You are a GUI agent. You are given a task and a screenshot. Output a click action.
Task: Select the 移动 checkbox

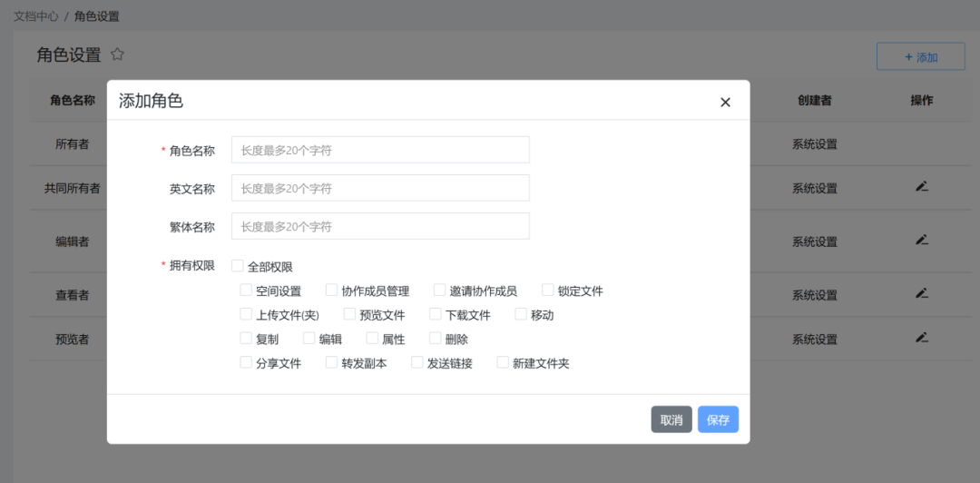pyautogui.click(x=521, y=314)
